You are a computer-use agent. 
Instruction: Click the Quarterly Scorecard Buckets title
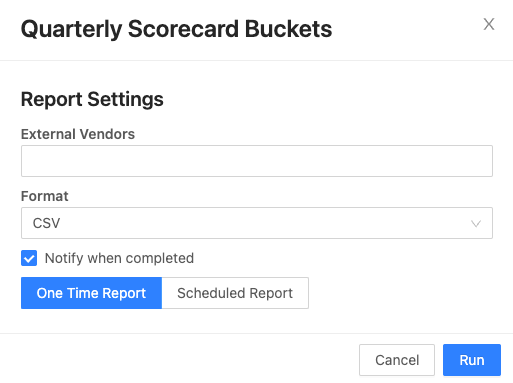coord(176,29)
